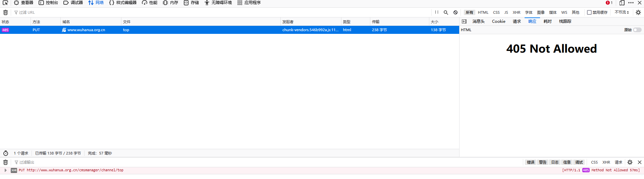Open the 请求 request details tab
The image size is (644, 179).
517,21
